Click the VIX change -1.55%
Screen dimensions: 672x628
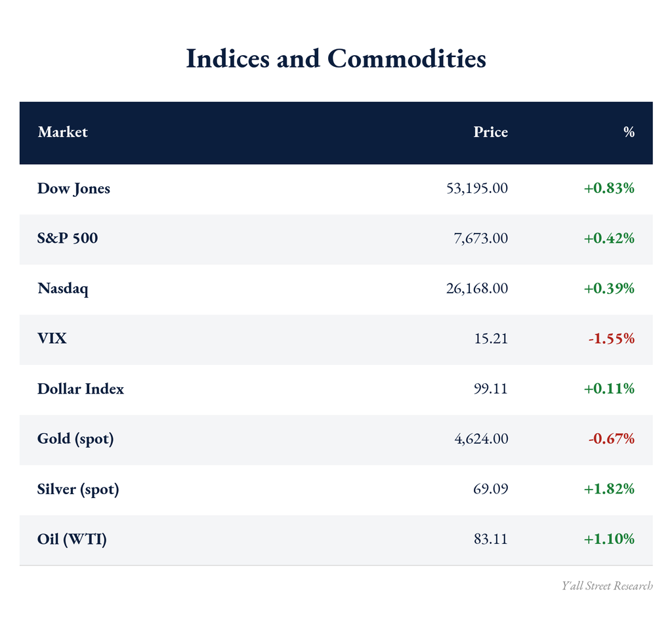tap(611, 339)
